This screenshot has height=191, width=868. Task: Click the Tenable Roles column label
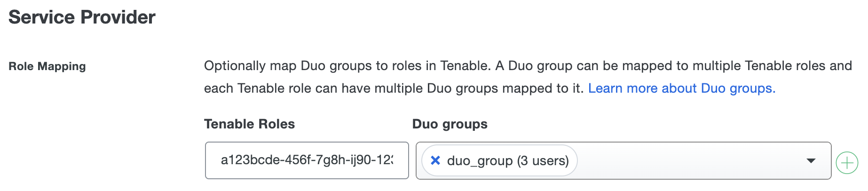point(249,124)
